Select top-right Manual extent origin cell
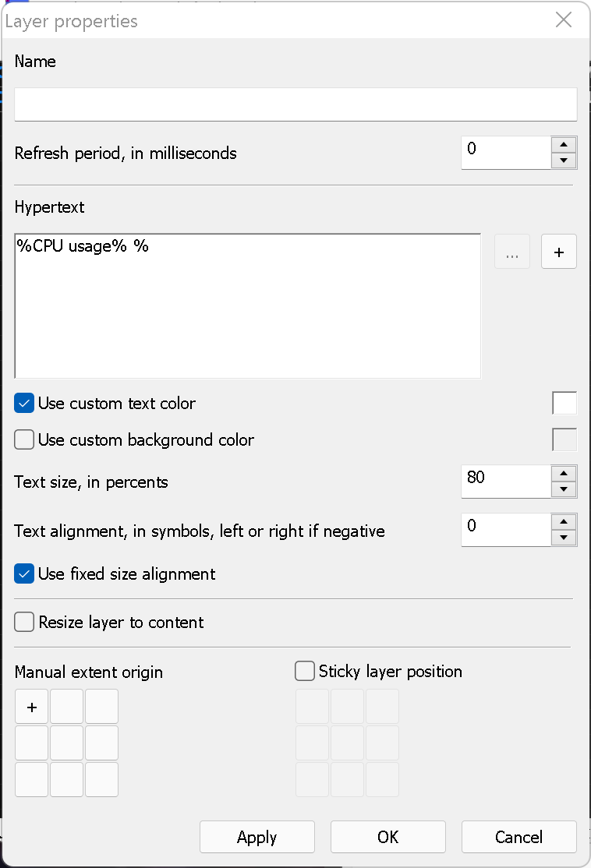 [102, 707]
